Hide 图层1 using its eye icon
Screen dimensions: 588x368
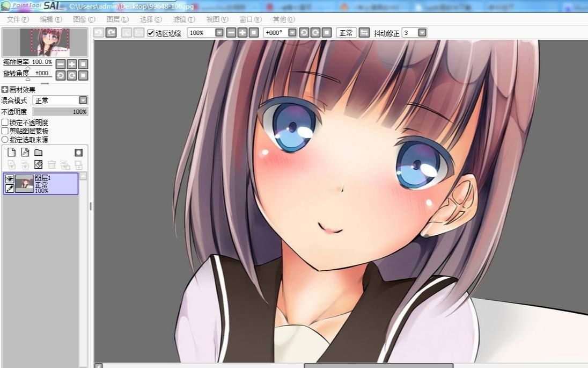[10, 179]
